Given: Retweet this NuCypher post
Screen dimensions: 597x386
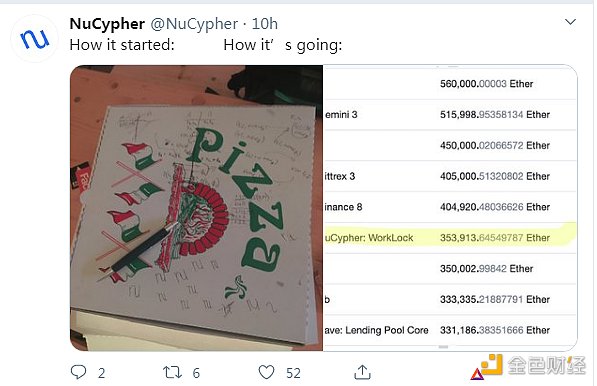Looking at the screenshot, I should (x=172, y=372).
